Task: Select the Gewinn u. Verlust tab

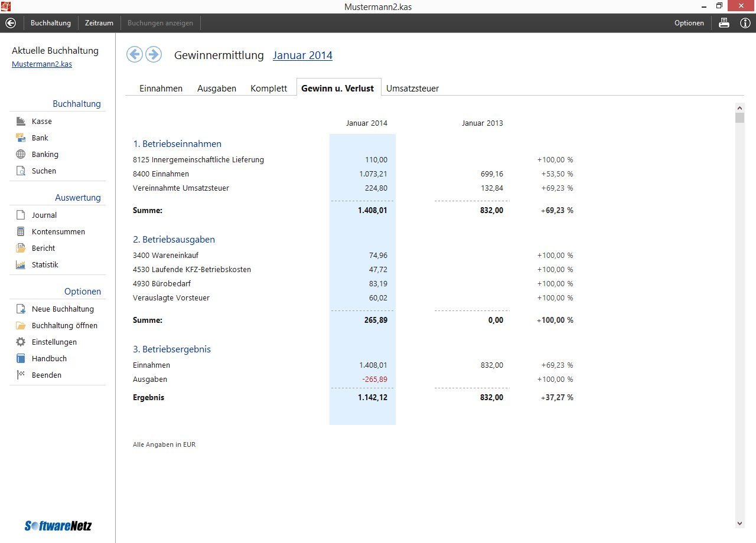Action: tap(338, 89)
